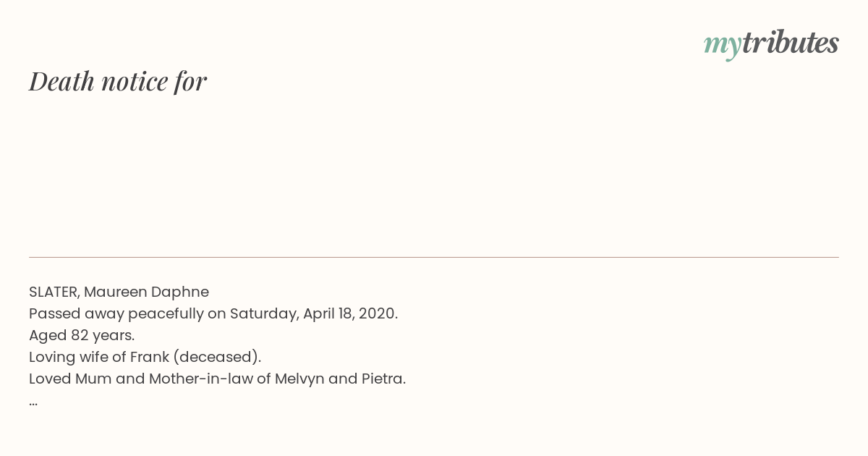Expand the truncated notice via the ellipsis

point(33,402)
